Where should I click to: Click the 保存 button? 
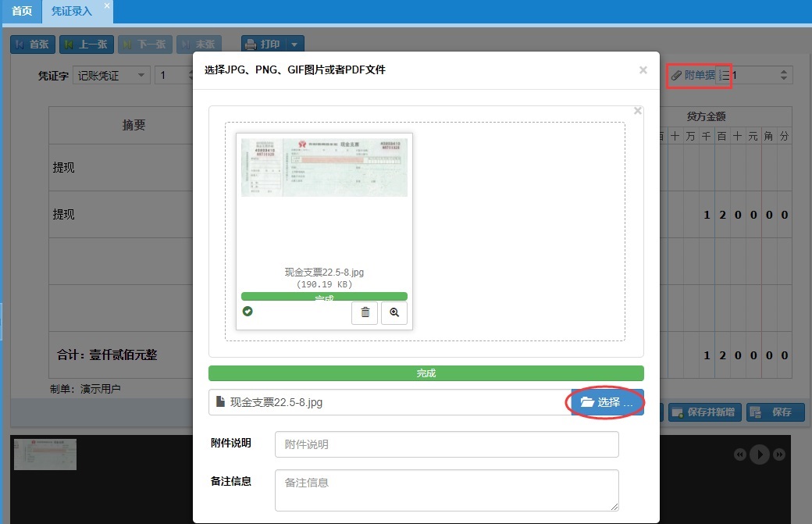click(x=775, y=412)
